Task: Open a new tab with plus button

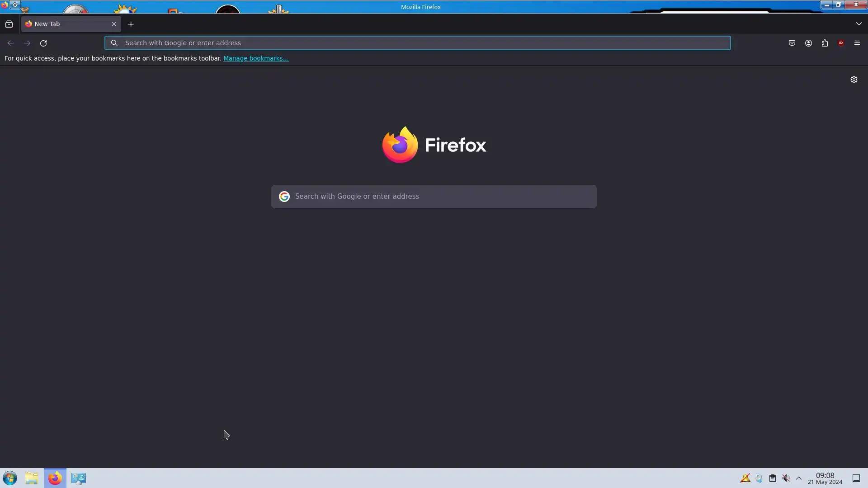Action: click(131, 24)
